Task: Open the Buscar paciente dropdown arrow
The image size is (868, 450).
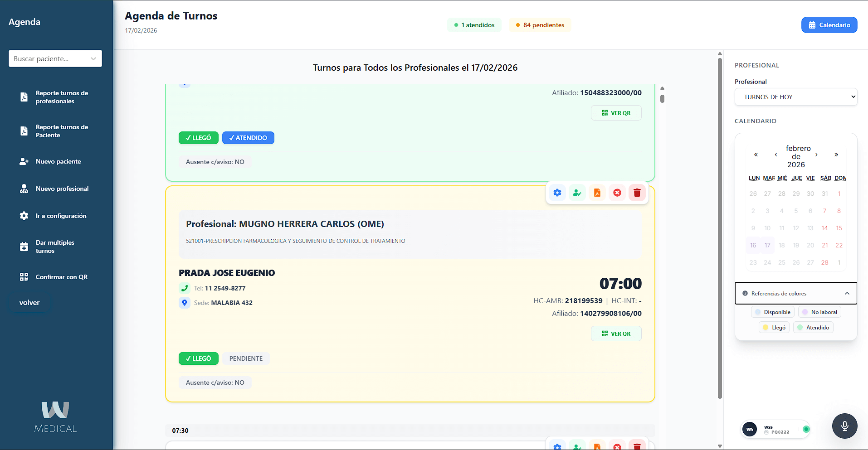Action: (93, 58)
